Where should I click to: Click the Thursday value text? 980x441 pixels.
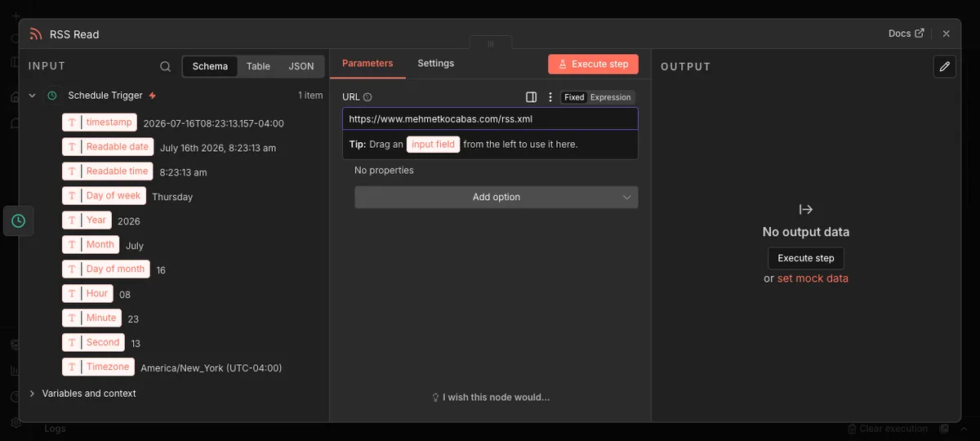172,197
